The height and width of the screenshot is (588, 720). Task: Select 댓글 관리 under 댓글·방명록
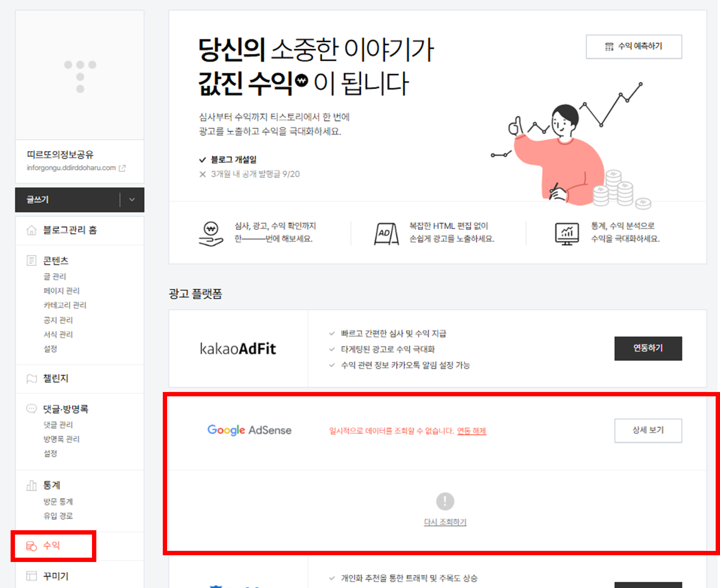[x=58, y=425]
